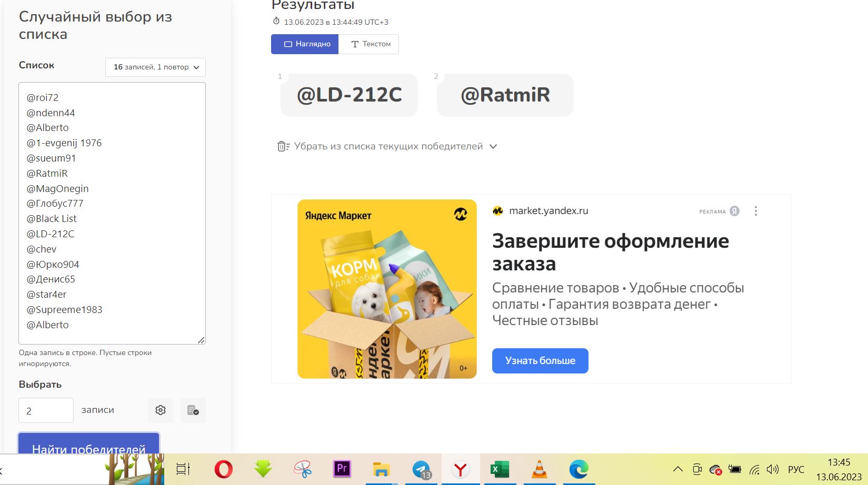Click the list check icon beside settings

pyautogui.click(x=193, y=410)
